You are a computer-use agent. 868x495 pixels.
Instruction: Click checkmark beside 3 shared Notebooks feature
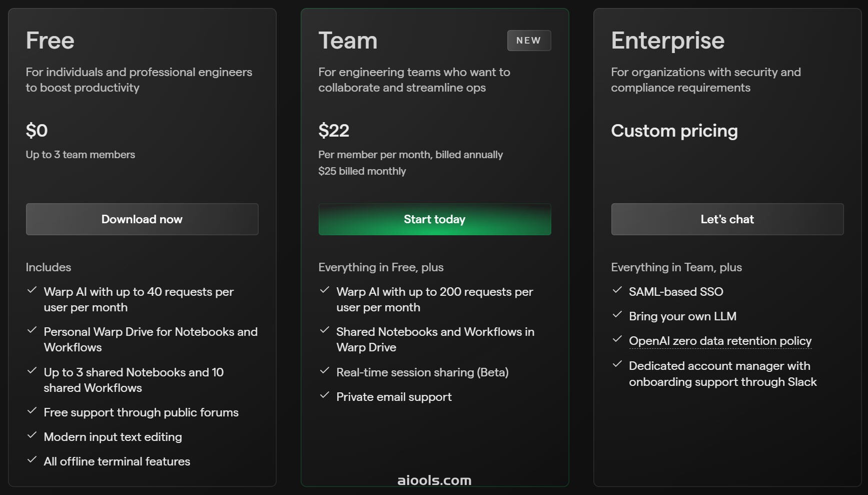coord(32,370)
